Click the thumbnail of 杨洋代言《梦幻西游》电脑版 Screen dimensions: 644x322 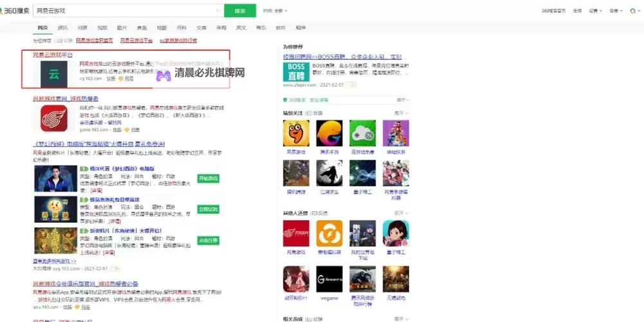(x=55, y=178)
